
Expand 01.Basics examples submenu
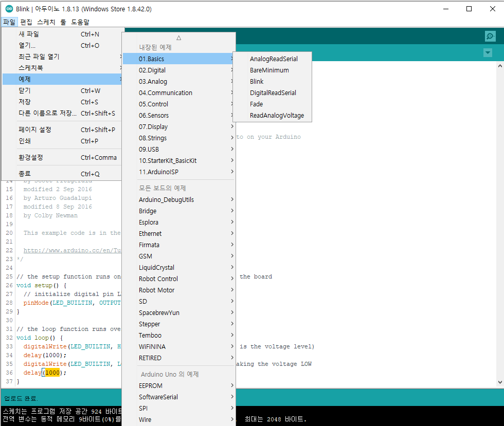tap(179, 59)
